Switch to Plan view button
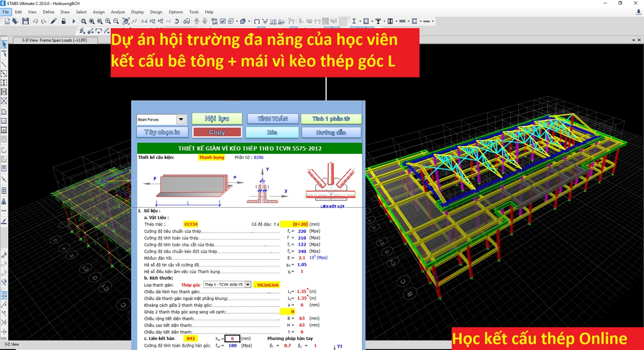Viewport: 644px width, 350px height. [x=152, y=21]
